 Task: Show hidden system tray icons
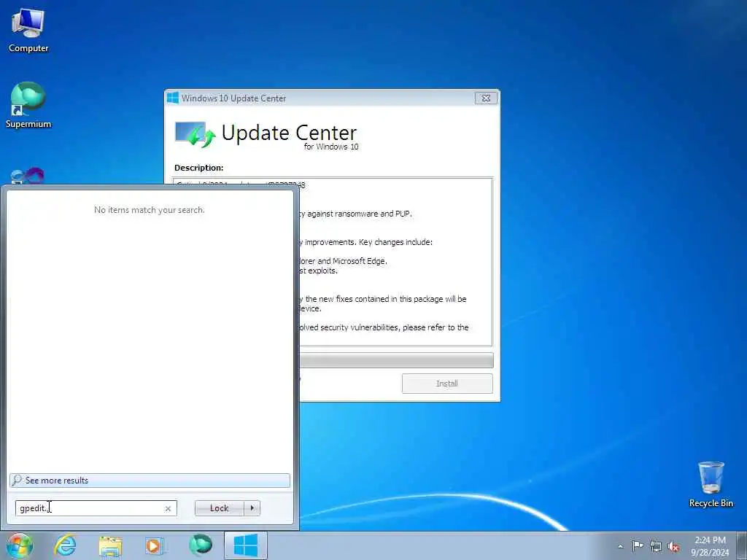[620, 547]
